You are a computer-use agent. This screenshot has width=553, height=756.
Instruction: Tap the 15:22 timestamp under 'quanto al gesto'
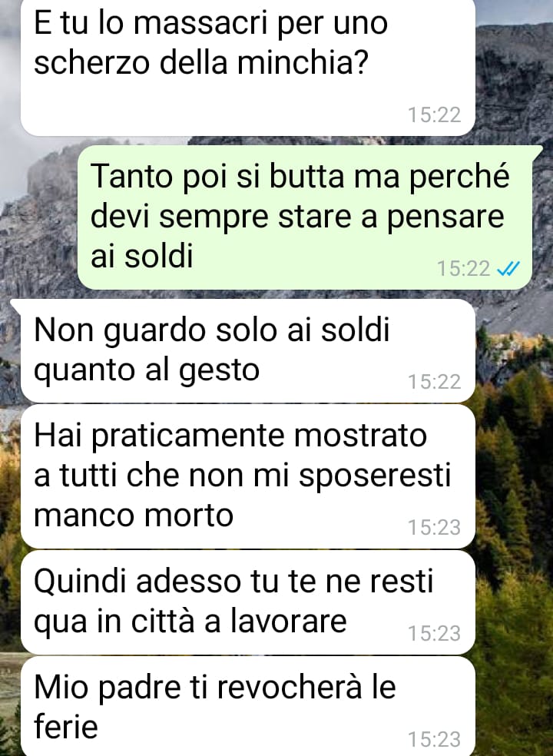click(435, 382)
